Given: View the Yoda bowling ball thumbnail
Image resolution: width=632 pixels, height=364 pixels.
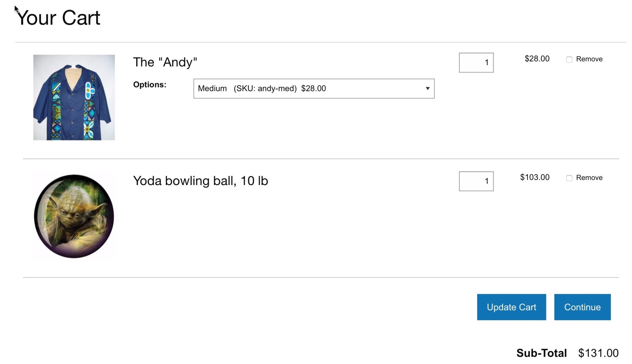Looking at the screenshot, I should (x=74, y=216).
